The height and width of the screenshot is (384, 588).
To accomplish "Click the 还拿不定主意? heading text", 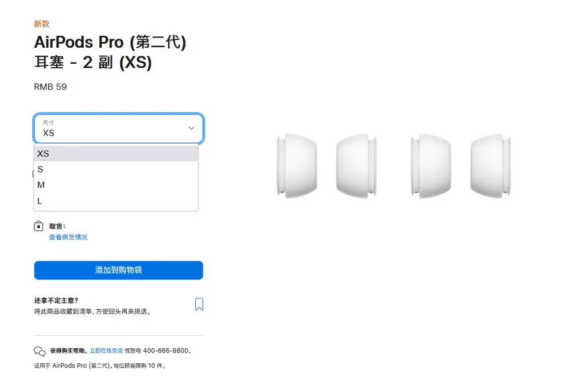I will (x=56, y=301).
